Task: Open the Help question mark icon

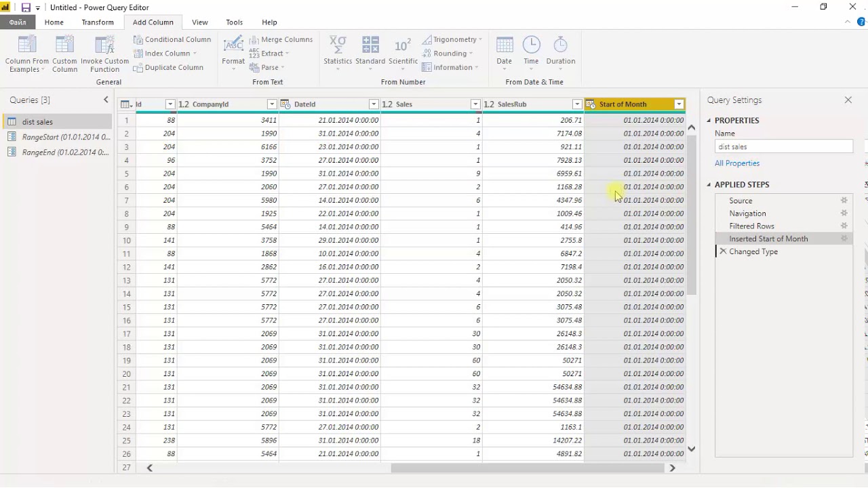Action: click(861, 22)
